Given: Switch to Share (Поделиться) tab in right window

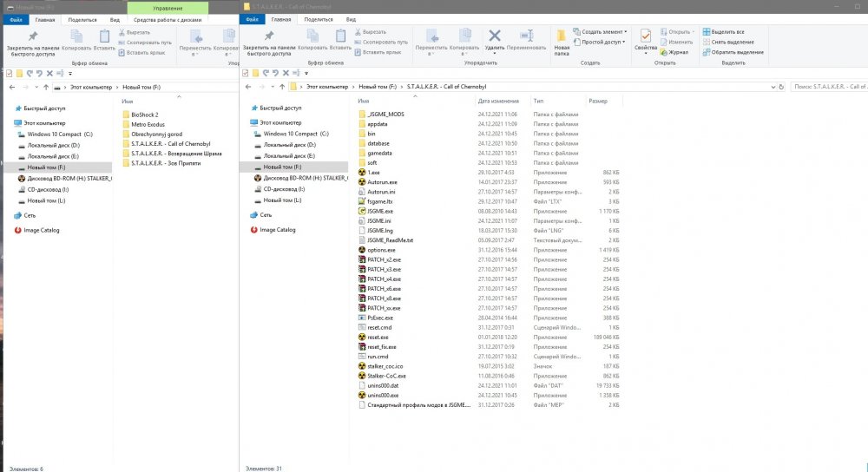Looking at the screenshot, I should 318,19.
